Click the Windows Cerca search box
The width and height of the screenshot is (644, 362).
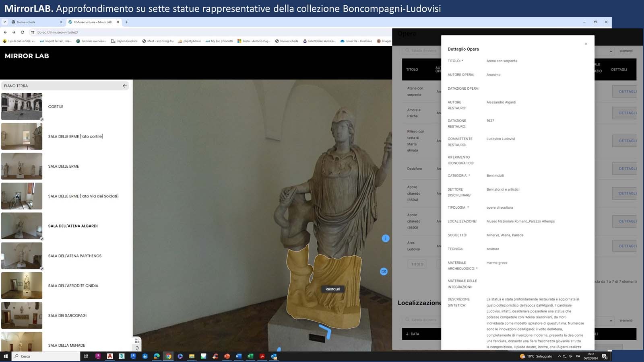point(46,356)
